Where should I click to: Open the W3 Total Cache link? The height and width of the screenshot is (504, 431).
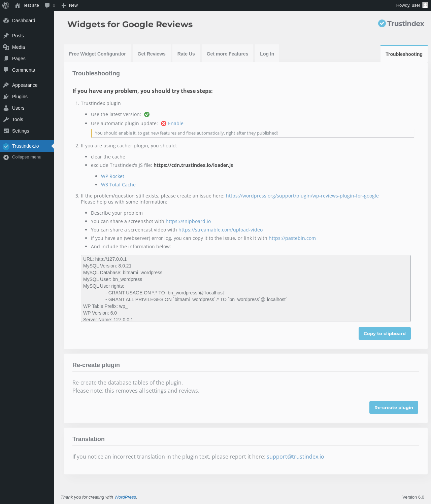tap(118, 185)
